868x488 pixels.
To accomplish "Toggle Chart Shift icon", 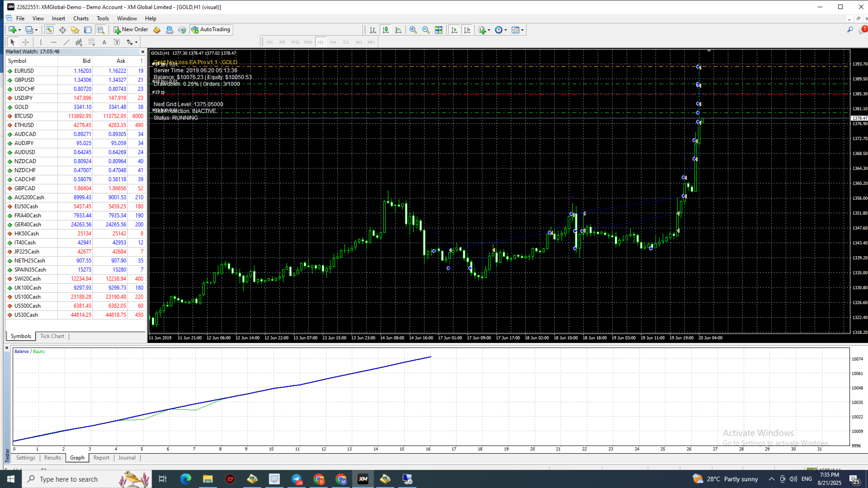I will click(x=467, y=30).
